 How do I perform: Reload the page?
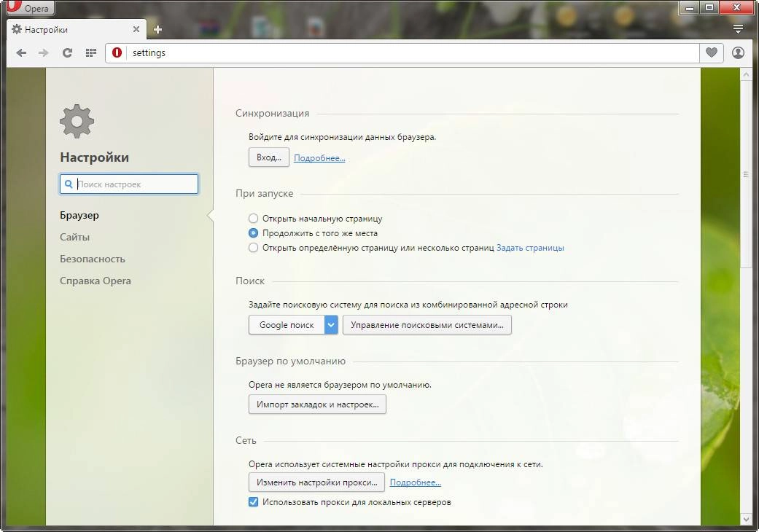(x=67, y=52)
